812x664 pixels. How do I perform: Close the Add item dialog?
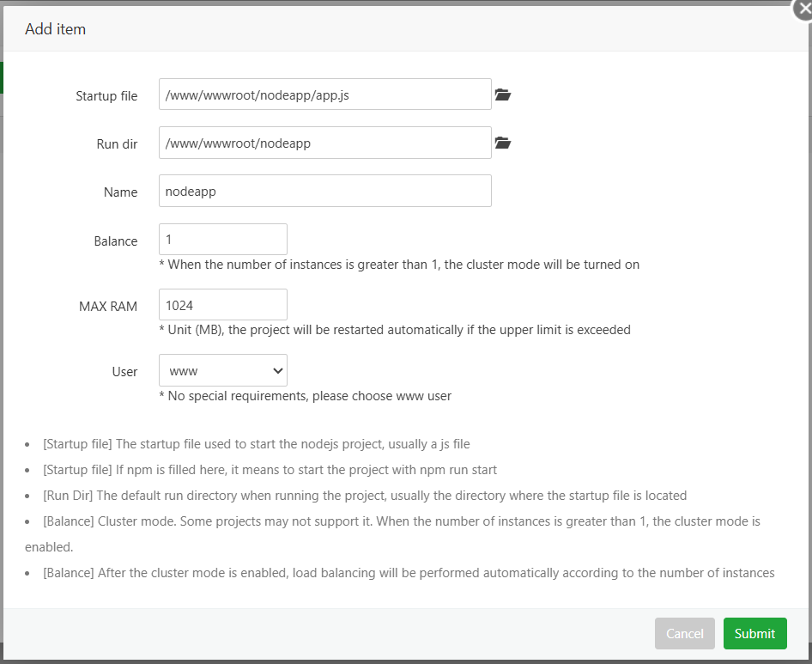pyautogui.click(x=803, y=9)
